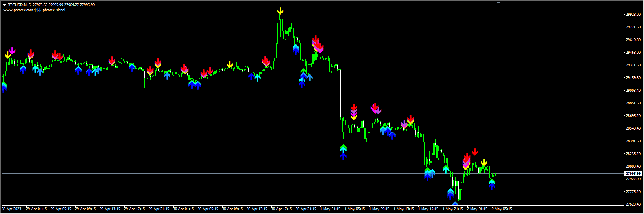Screen dimensions: 644x214
Task: Click the 30 Apr 17:15 time label
Action: point(281,209)
